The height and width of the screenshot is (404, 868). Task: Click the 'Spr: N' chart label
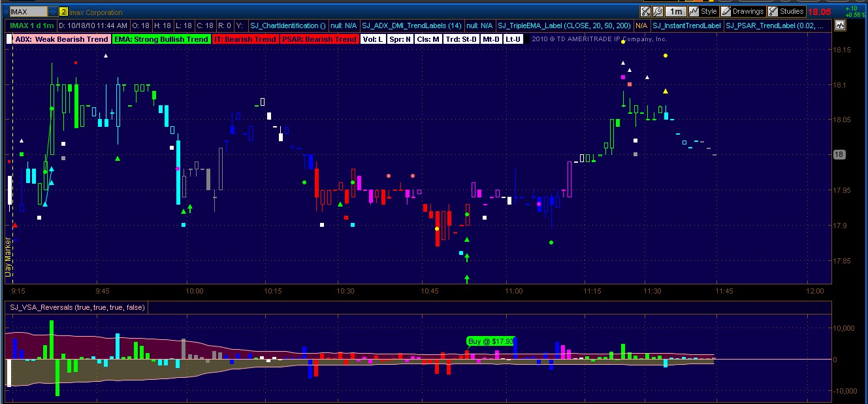click(400, 39)
